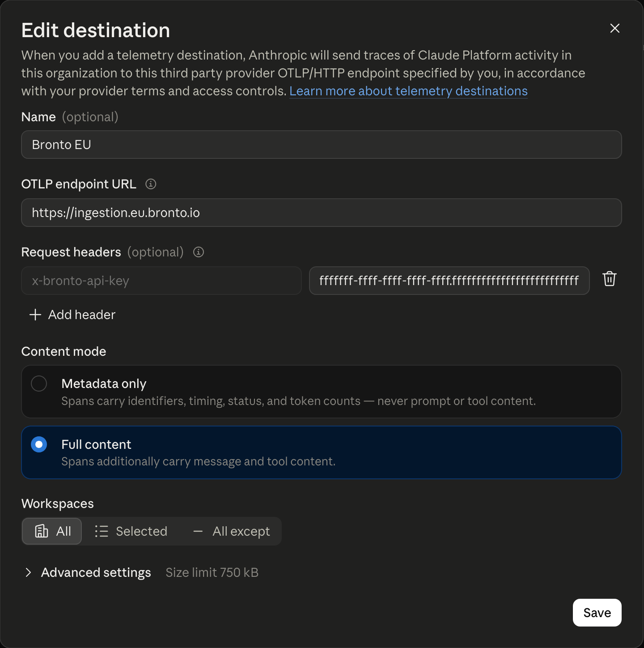
Task: Click the Edit destination title
Action: (96, 30)
